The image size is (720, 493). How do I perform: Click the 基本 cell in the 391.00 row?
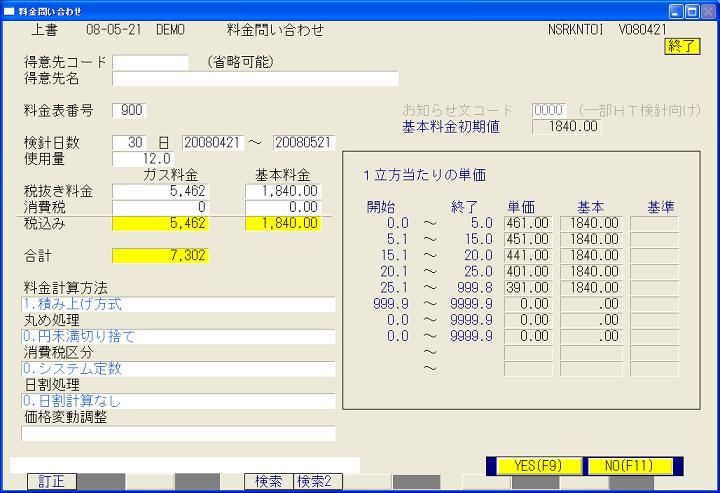[x=591, y=288]
